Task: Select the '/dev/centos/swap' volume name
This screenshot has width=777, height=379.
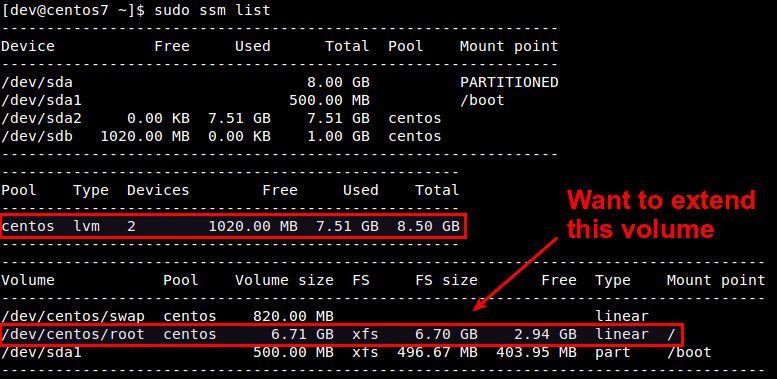Action: pos(73,316)
